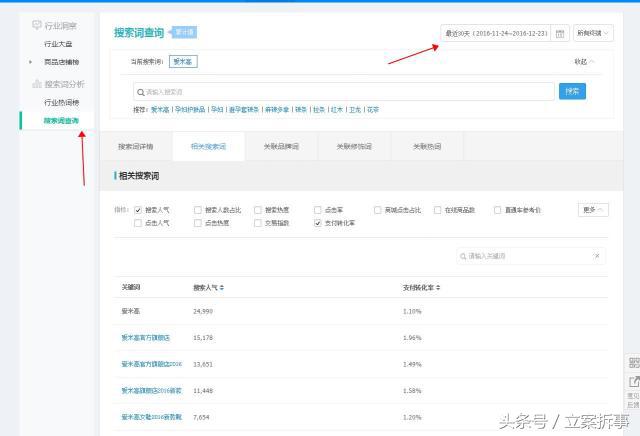Tick the 点击率 checkbox
640x436 pixels.
pos(318,210)
